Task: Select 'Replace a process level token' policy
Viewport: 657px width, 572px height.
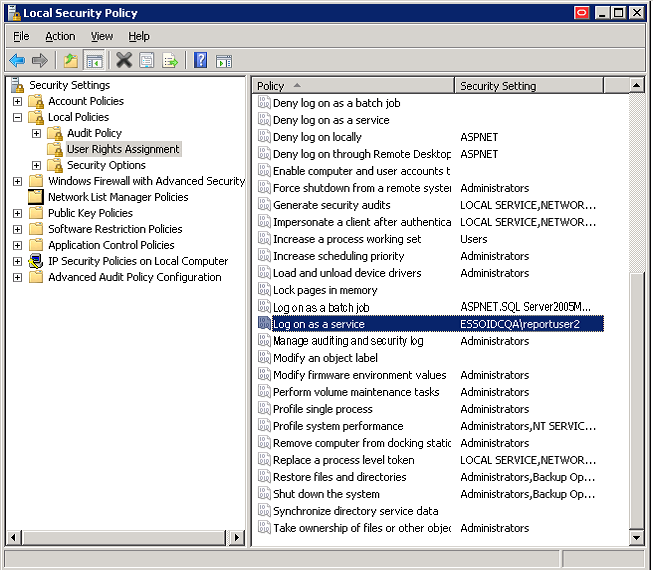Action: click(344, 460)
